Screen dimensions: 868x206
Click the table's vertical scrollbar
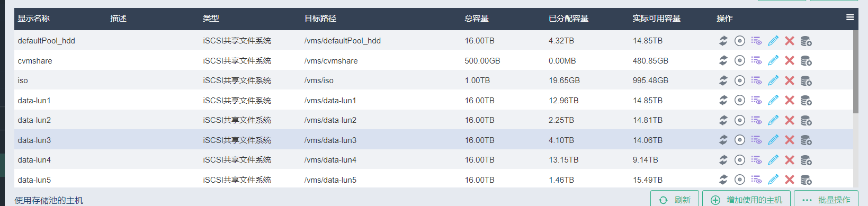point(855,72)
